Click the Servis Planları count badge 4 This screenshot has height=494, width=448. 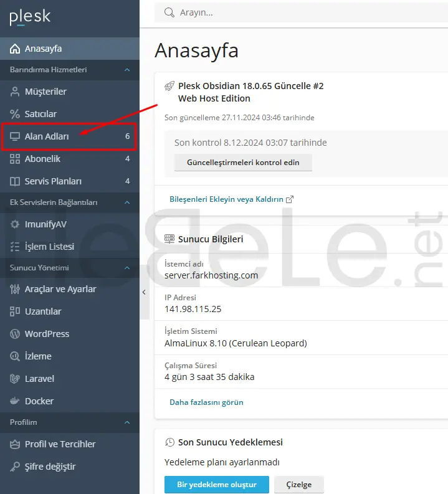[127, 181]
